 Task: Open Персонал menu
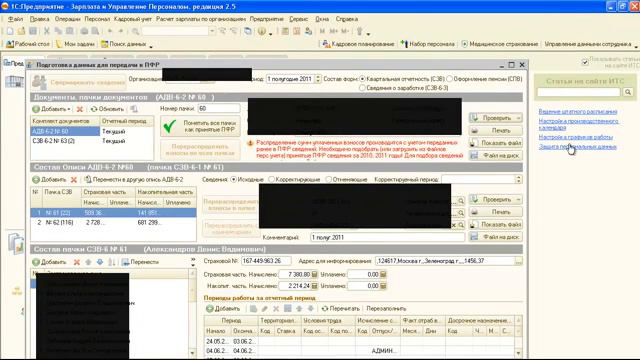tap(97, 19)
